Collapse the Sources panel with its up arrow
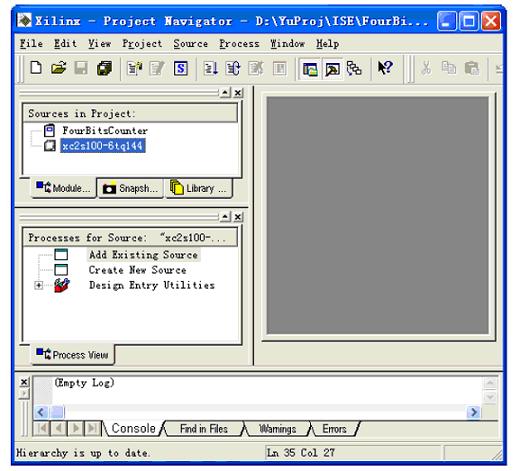Viewport: 520px width, 471px height. 225,92
